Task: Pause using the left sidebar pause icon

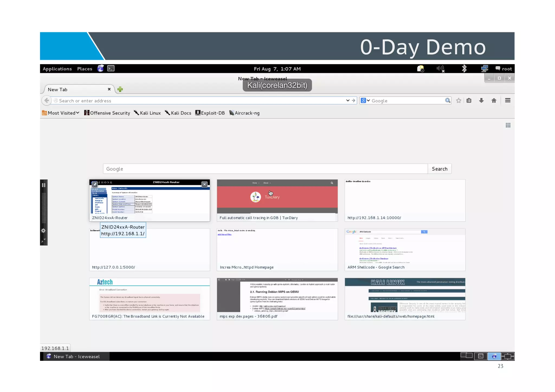Action: (44, 185)
